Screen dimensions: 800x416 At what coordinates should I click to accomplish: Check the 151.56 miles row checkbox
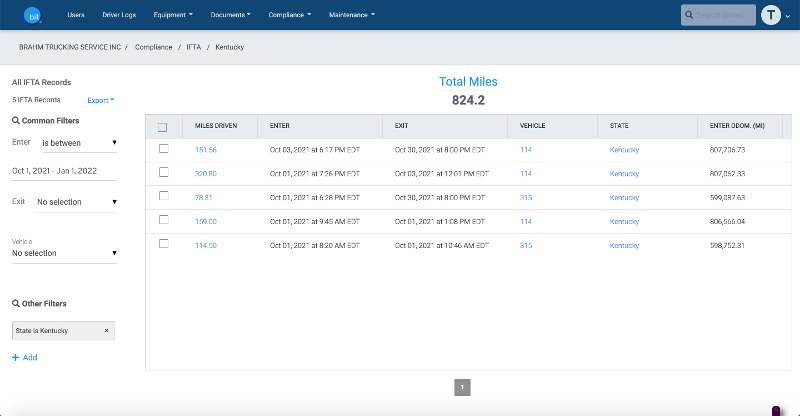tap(164, 149)
